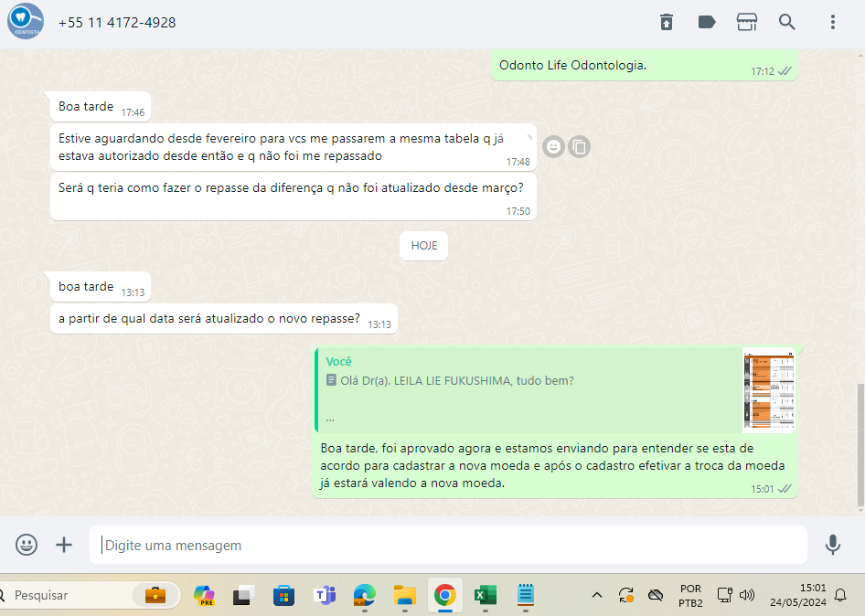This screenshot has width=865, height=616.
Task: Select the 'boa tarde' message from 13:13
Action: (x=101, y=287)
